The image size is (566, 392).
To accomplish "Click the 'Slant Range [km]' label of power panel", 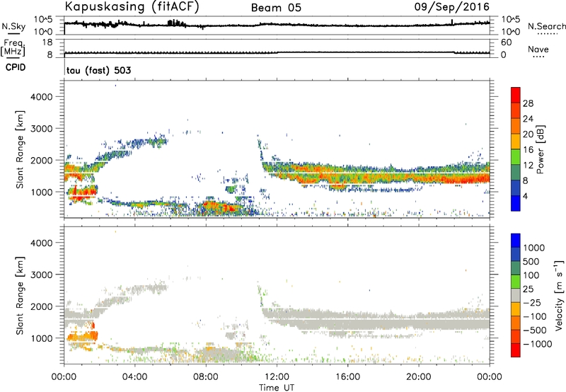I will point(20,149).
